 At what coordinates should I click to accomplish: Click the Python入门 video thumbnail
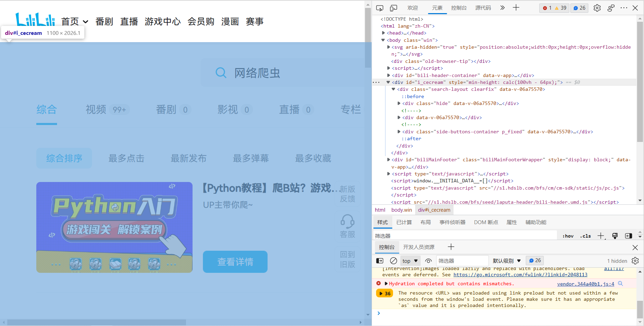pyautogui.click(x=114, y=227)
